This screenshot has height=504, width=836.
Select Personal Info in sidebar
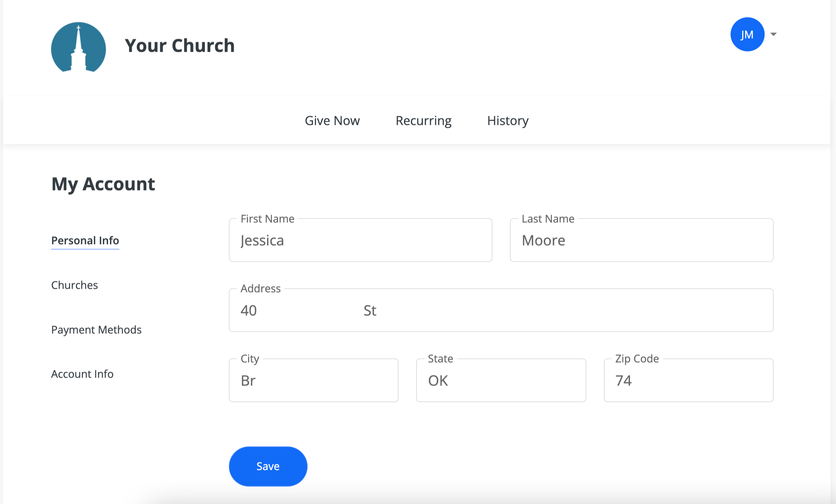tap(85, 240)
